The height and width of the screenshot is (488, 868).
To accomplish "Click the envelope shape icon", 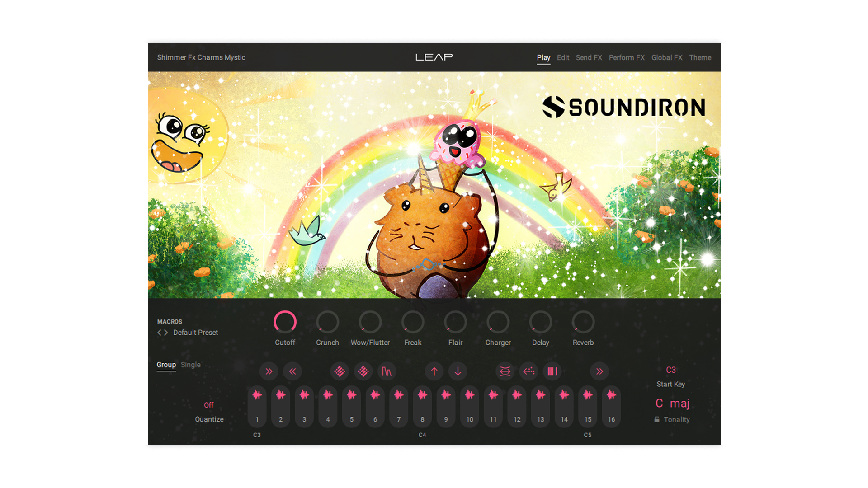I will 387,371.
